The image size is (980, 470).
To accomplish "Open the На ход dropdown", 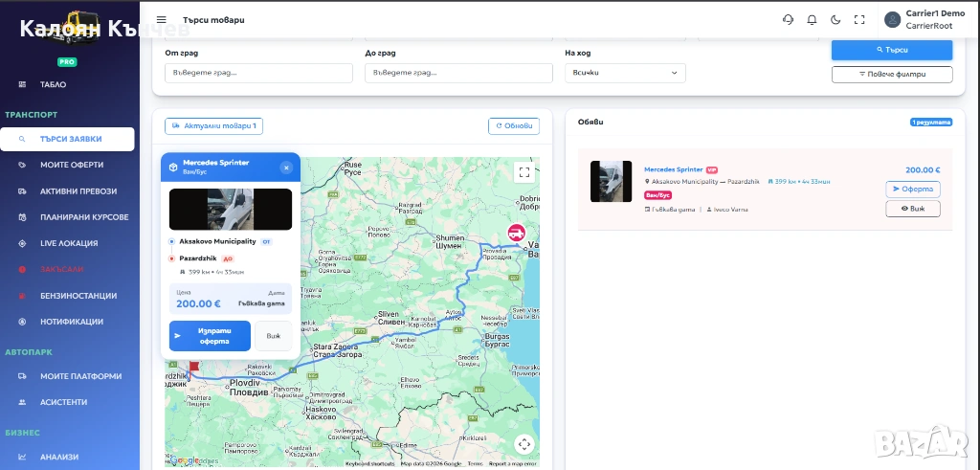I will (625, 73).
